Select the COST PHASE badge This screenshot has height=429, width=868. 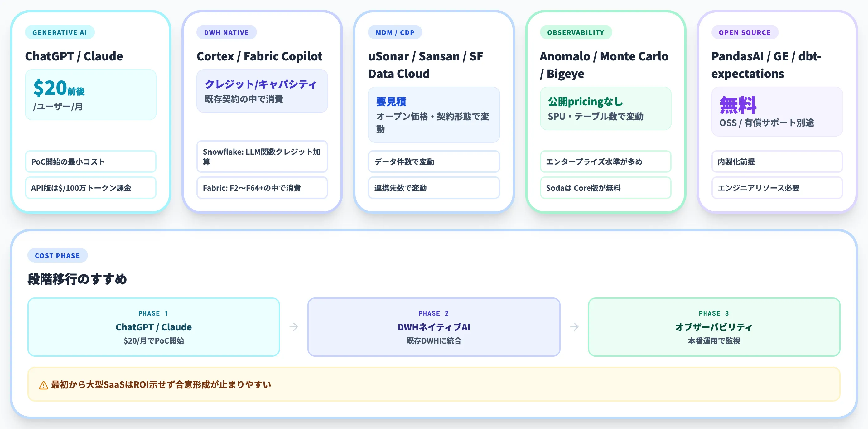pyautogui.click(x=58, y=255)
